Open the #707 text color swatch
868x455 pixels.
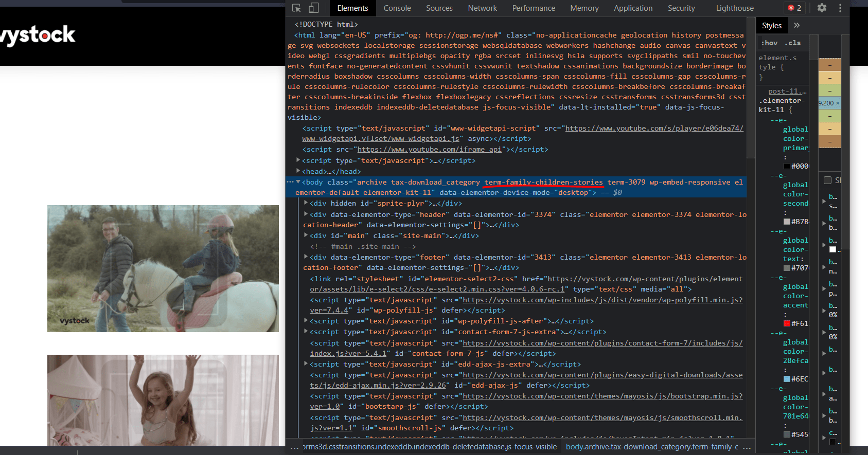pyautogui.click(x=787, y=268)
